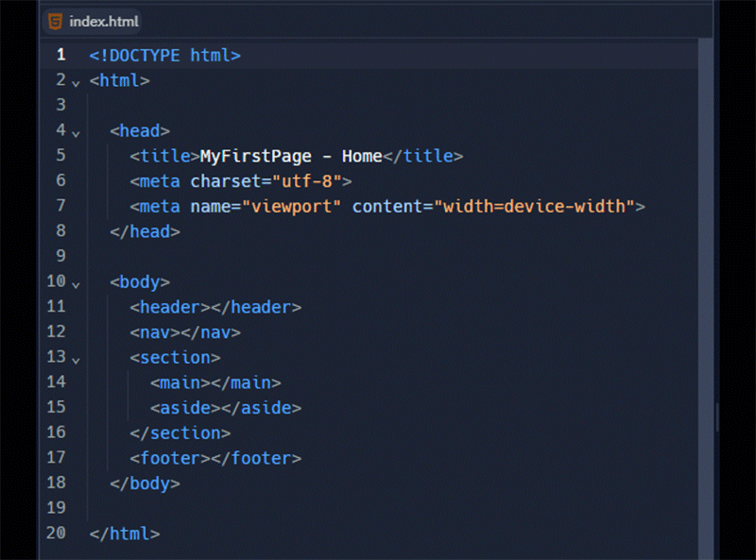Click line number 9 in the gutter
The image size is (756, 560).
(60, 255)
